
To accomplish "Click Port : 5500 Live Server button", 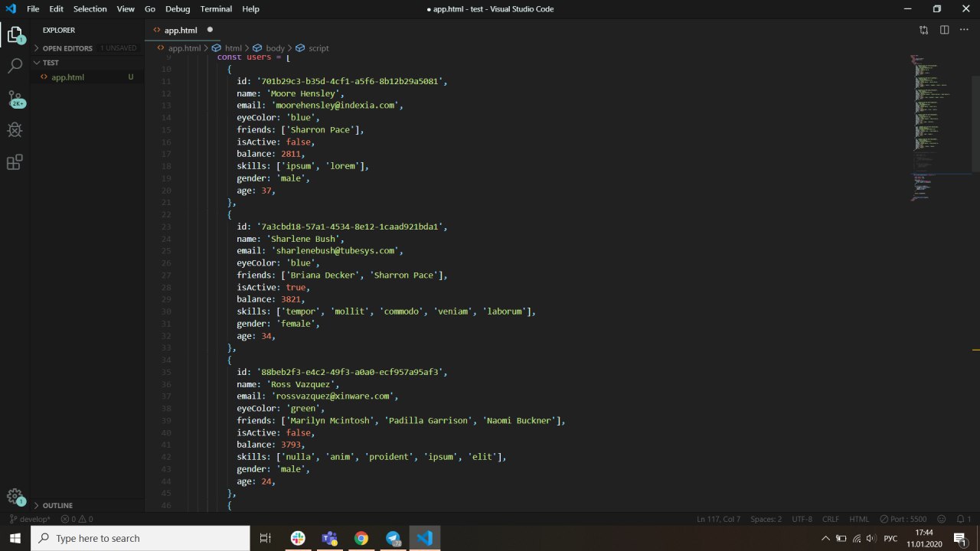I will 903,519.
